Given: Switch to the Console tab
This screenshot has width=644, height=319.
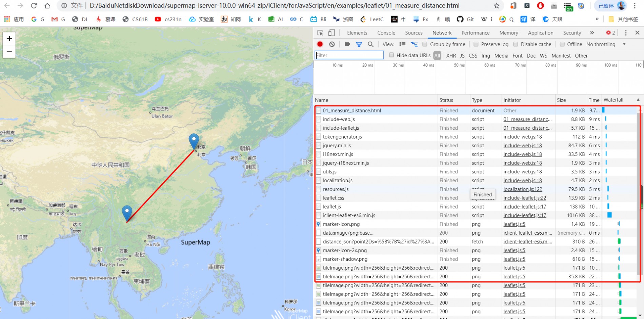Looking at the screenshot, I should [x=386, y=33].
